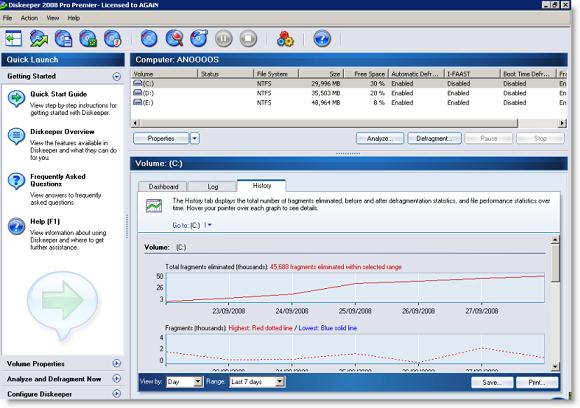Click the grey Stop toolbar icon
The width and height of the screenshot is (580, 408).
(x=248, y=38)
